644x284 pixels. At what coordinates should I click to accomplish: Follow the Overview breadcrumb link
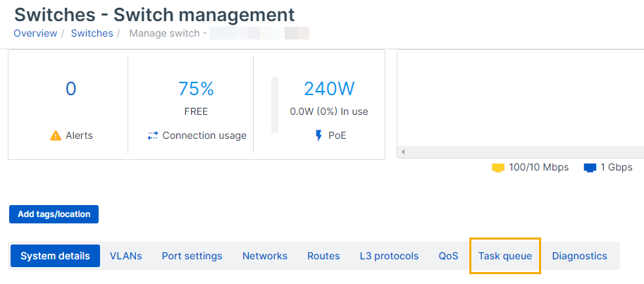(35, 33)
